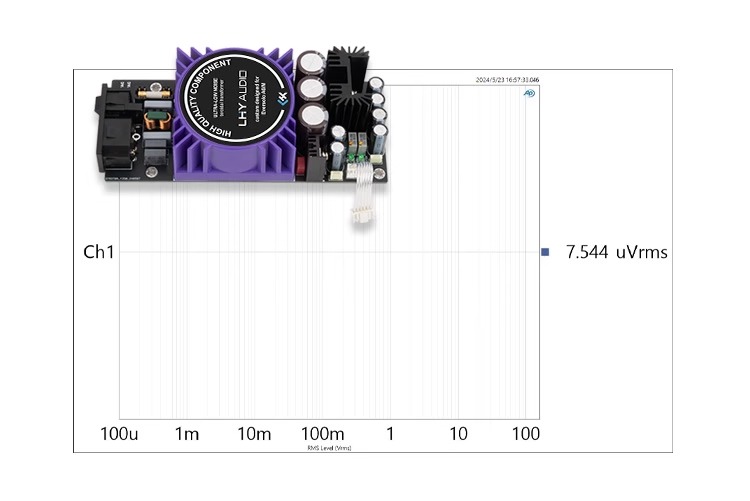The height and width of the screenshot is (501, 750).
Task: Click the RMS Level (Vrms) axis title
Action: coord(329,448)
